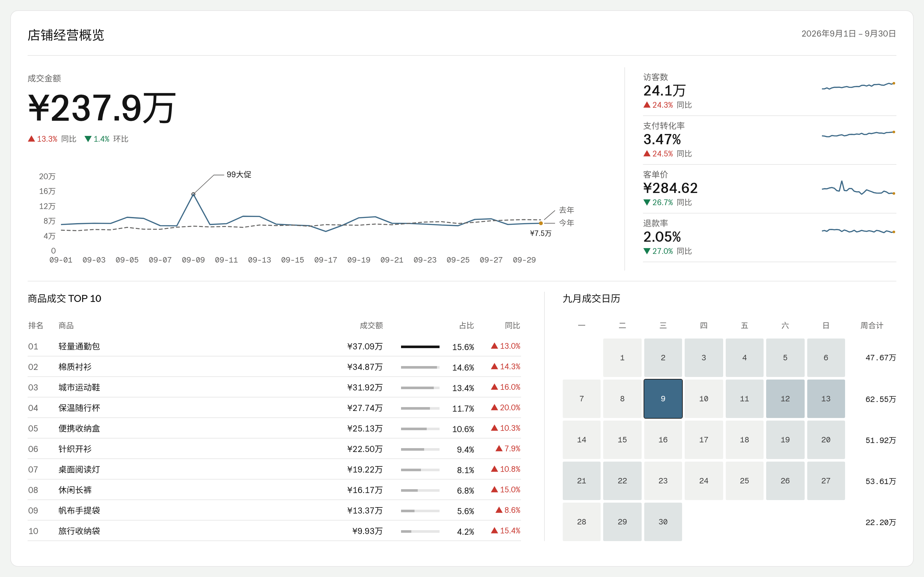The height and width of the screenshot is (577, 924).
Task: Sort table by 同比 column header
Action: pos(512,325)
